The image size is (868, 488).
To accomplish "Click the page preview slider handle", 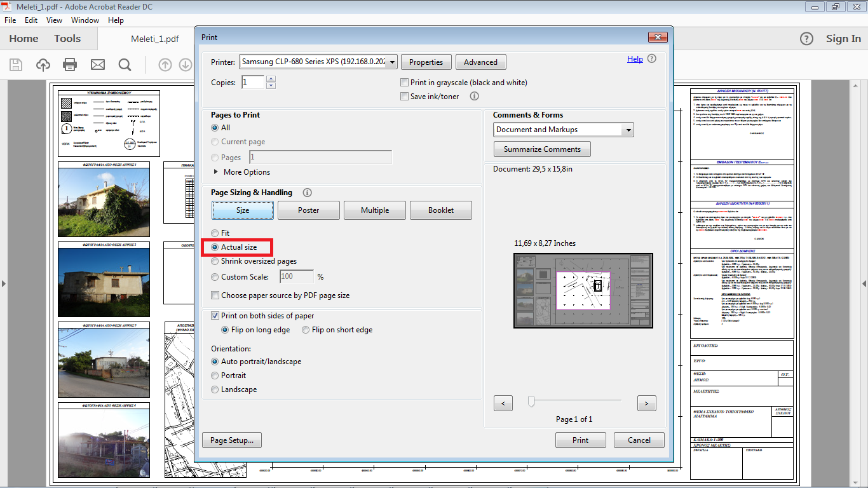I will pyautogui.click(x=531, y=401).
